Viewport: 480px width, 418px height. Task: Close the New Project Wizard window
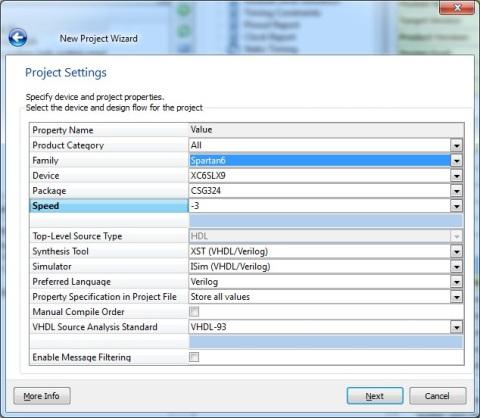457,8
